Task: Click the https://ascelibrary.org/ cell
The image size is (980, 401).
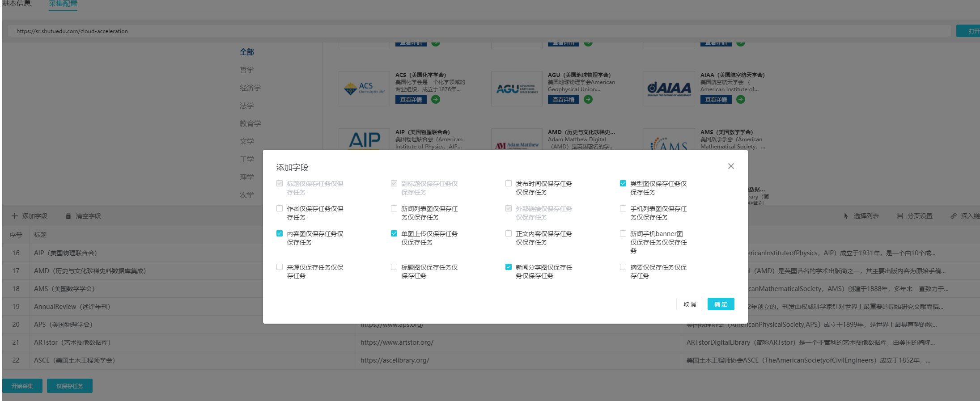Action: (x=395, y=360)
